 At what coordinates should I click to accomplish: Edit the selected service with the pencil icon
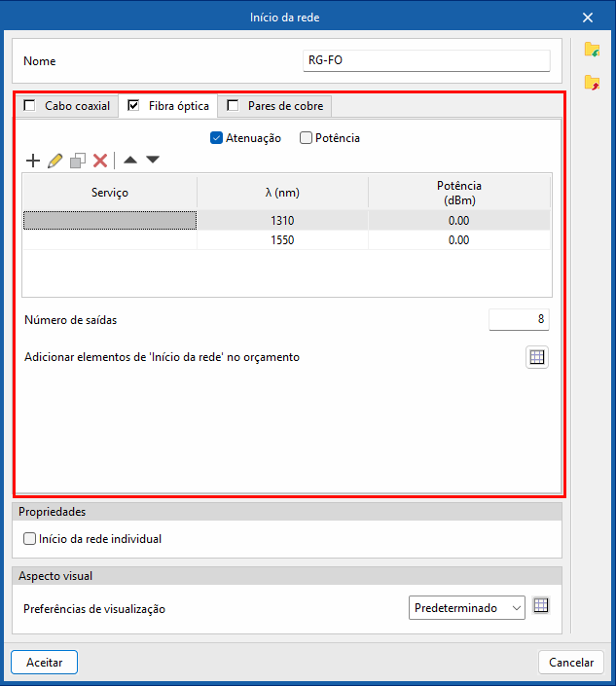(55, 161)
